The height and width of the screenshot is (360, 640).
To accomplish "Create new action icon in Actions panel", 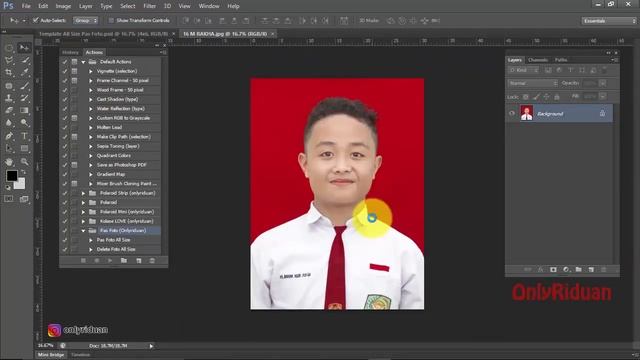I will [x=138, y=260].
